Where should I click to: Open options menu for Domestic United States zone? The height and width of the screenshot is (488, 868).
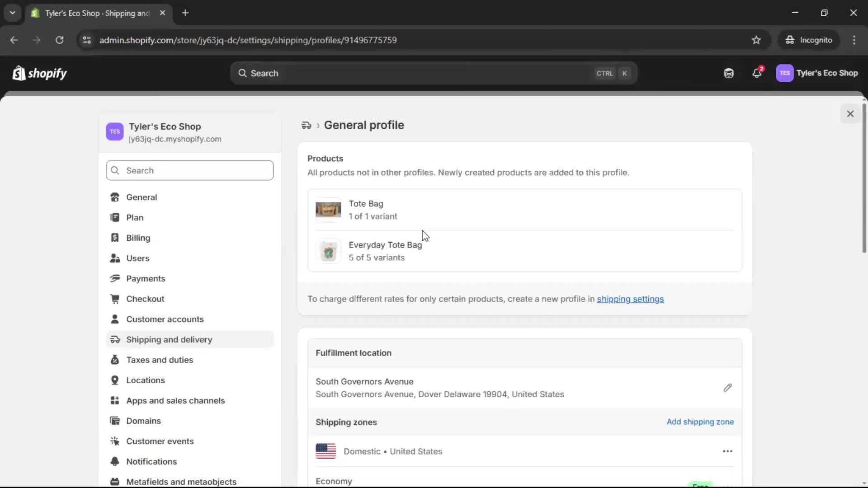(727, 451)
